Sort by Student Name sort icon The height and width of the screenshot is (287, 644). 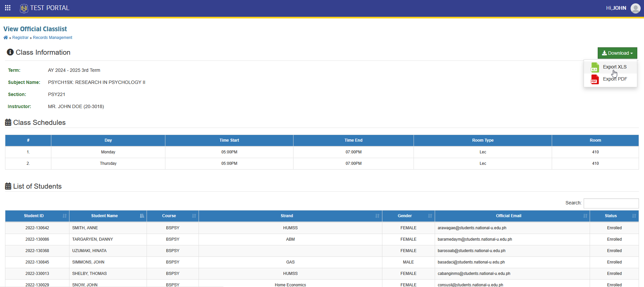pyautogui.click(x=142, y=216)
